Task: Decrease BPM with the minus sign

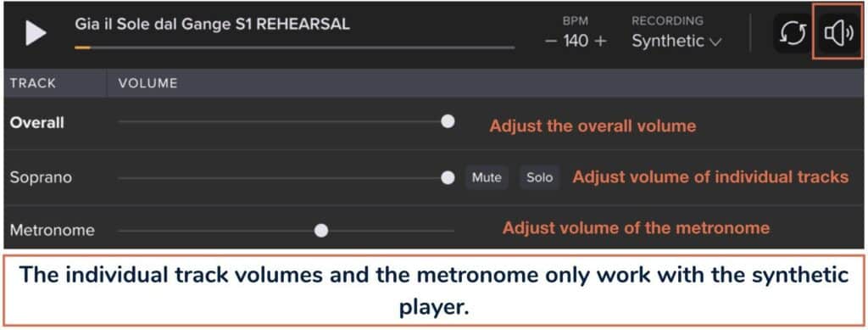Action: (551, 42)
